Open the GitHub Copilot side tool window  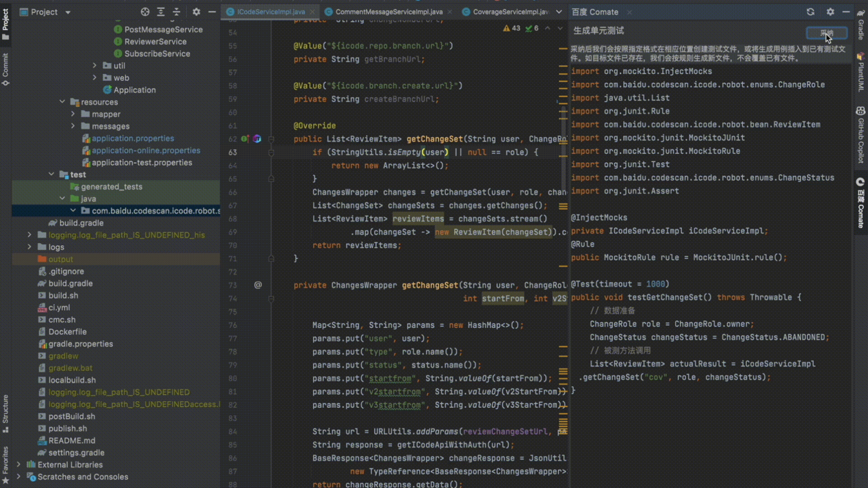pos(860,134)
